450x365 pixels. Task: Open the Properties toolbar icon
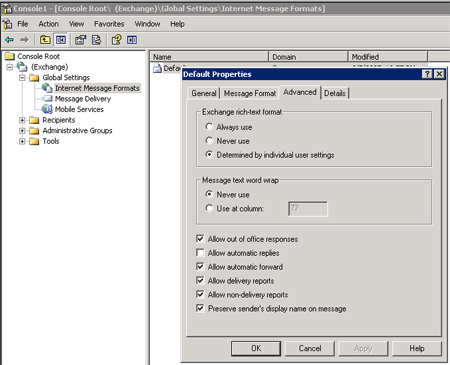point(80,40)
